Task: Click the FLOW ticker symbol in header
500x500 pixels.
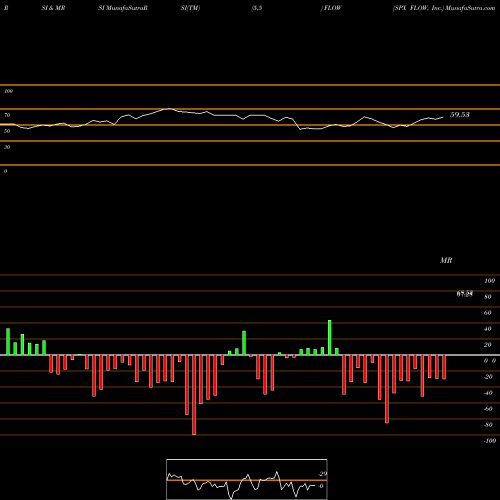Action: point(332,8)
